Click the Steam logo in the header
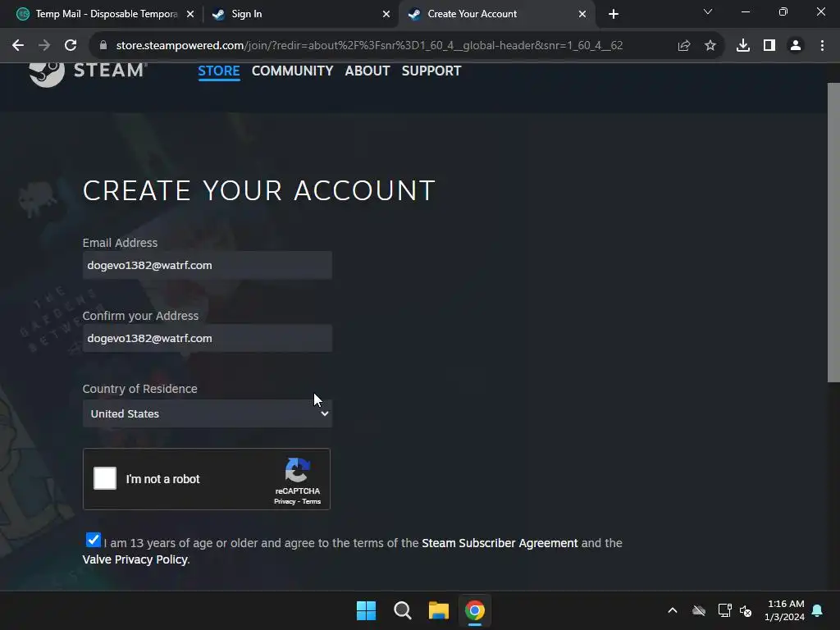 (88, 72)
